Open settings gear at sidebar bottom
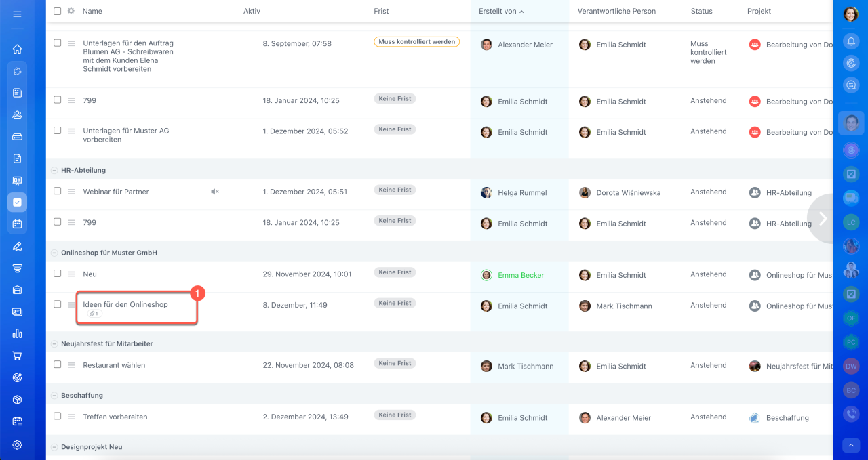This screenshot has width=868, height=460. (17, 444)
